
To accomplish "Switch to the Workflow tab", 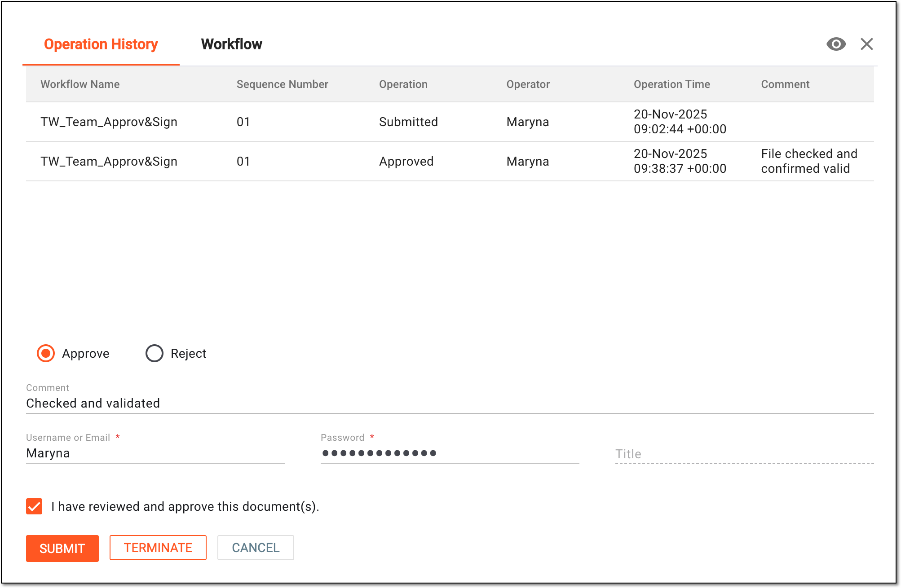I will tap(231, 44).
